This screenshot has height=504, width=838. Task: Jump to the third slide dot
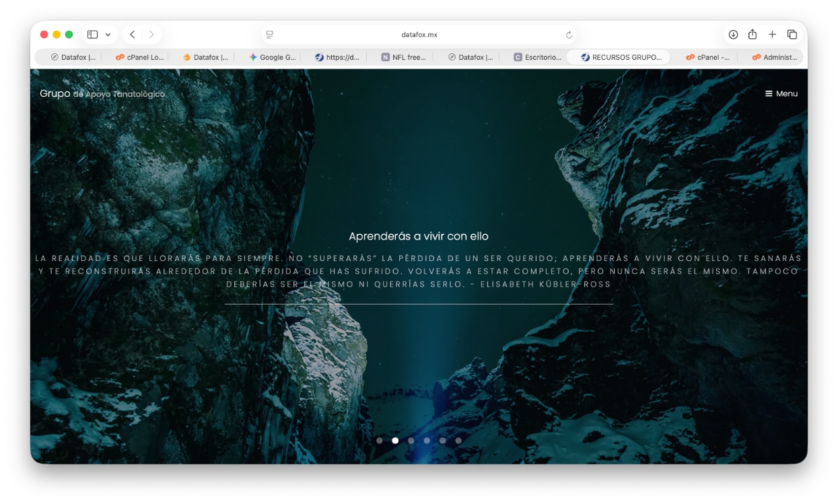coord(411,441)
